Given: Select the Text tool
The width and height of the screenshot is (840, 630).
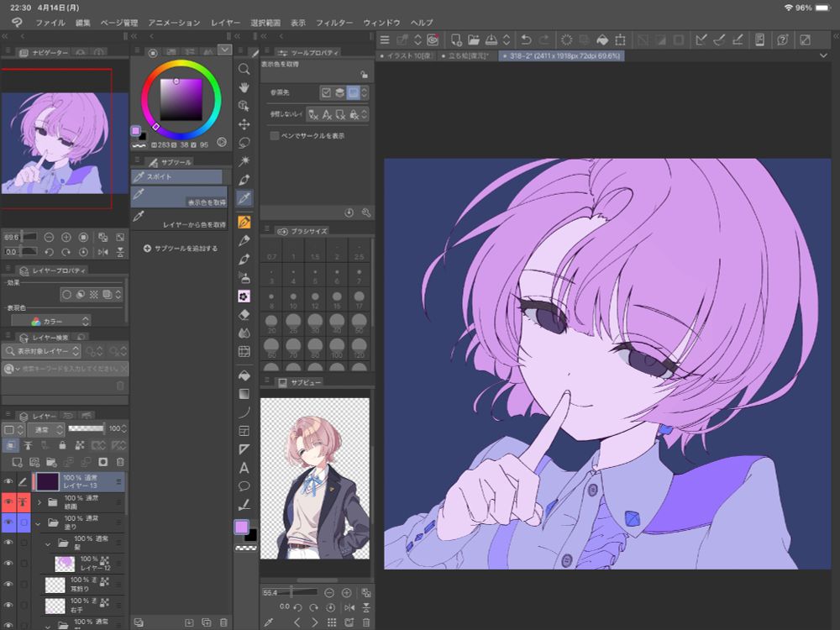Looking at the screenshot, I should point(245,469).
